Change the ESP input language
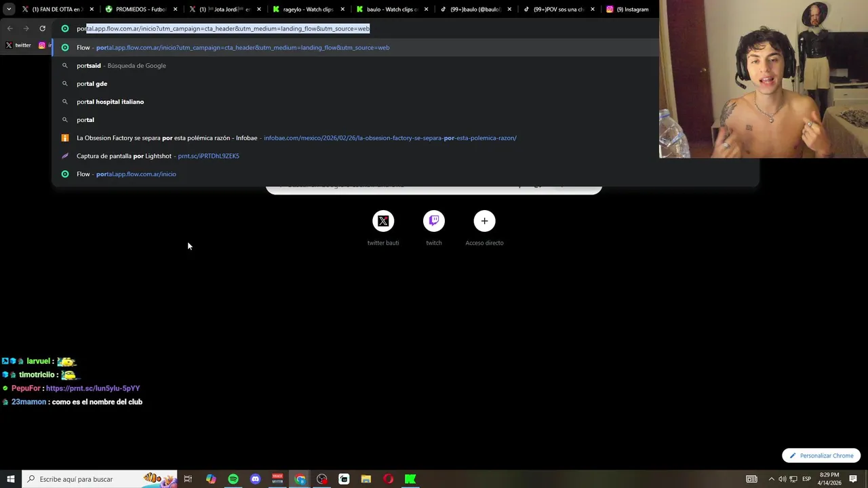This screenshot has width=868, height=488. pos(806,479)
